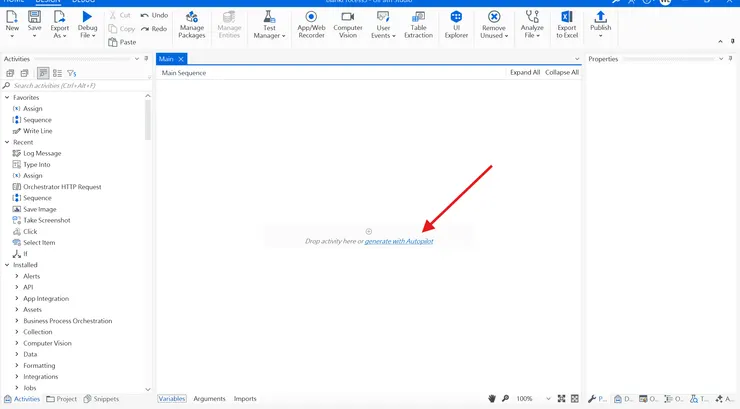Select Log Message activity

[42, 153]
